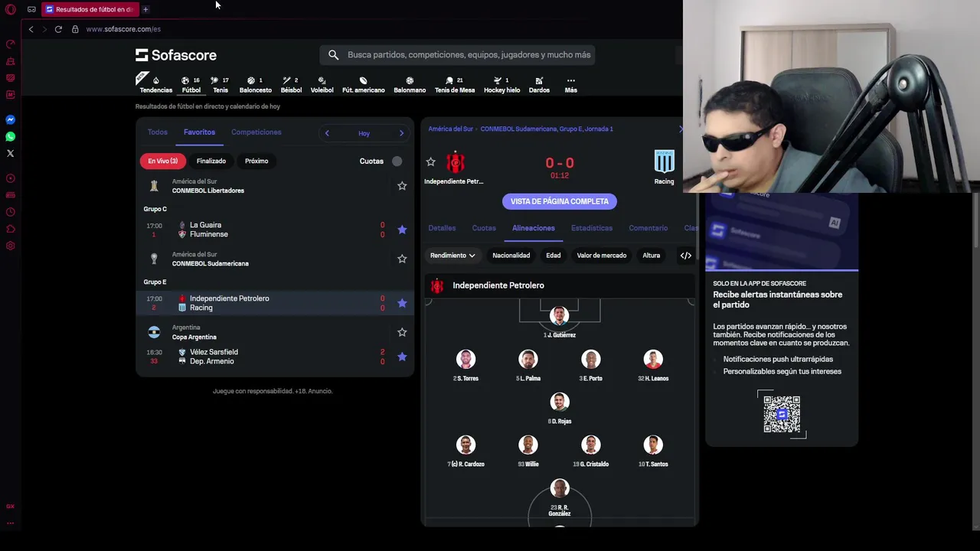Show lineup Nacionalidad view
Viewport: 980px width, 551px height.
coord(511,256)
